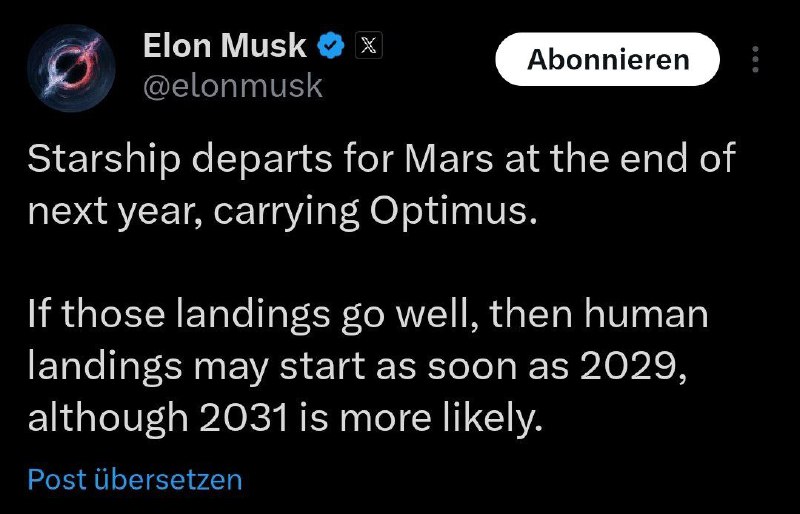This screenshot has width=800, height=514.
Task: Click the Post übersetzen link
Action: point(135,479)
